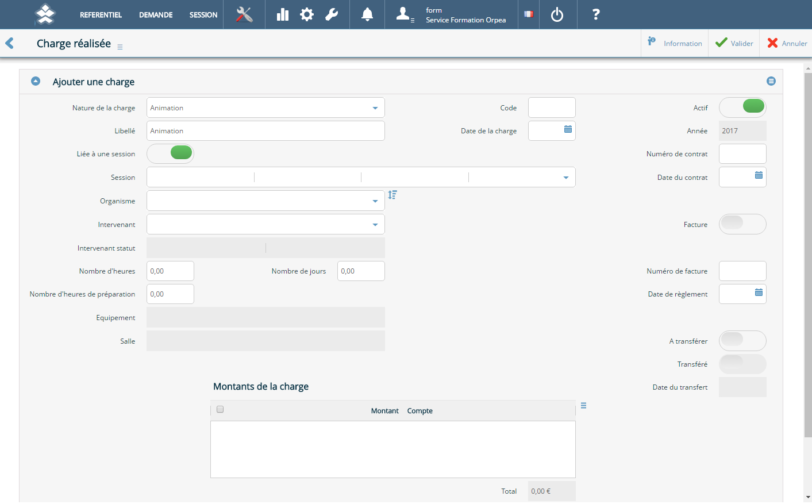This screenshot has height=504, width=812.
Task: Open calendar for Date du contrat
Action: pyautogui.click(x=759, y=175)
